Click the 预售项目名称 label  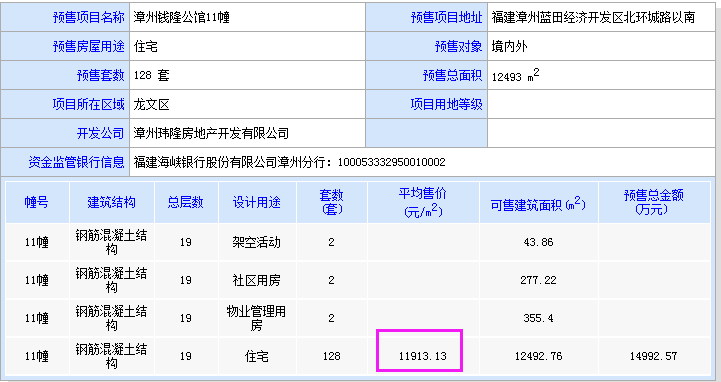coord(88,17)
